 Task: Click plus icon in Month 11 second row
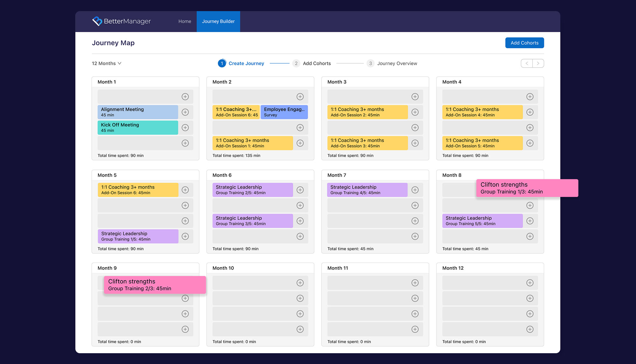[x=415, y=299]
